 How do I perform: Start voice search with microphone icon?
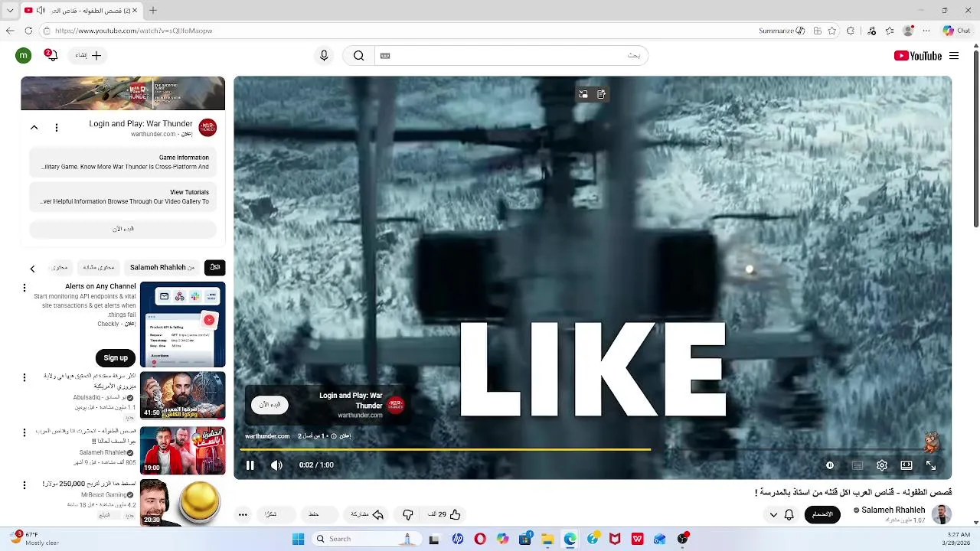(324, 56)
